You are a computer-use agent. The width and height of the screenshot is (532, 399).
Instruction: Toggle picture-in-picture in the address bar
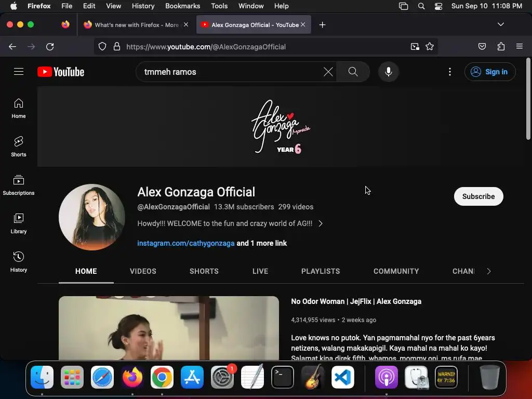tap(415, 46)
